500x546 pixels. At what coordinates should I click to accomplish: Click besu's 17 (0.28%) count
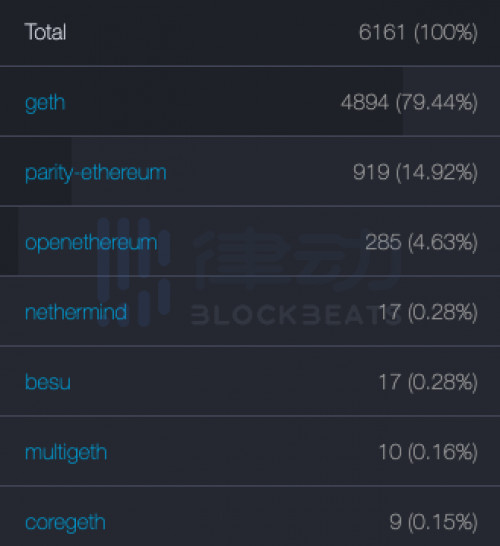[x=428, y=382]
